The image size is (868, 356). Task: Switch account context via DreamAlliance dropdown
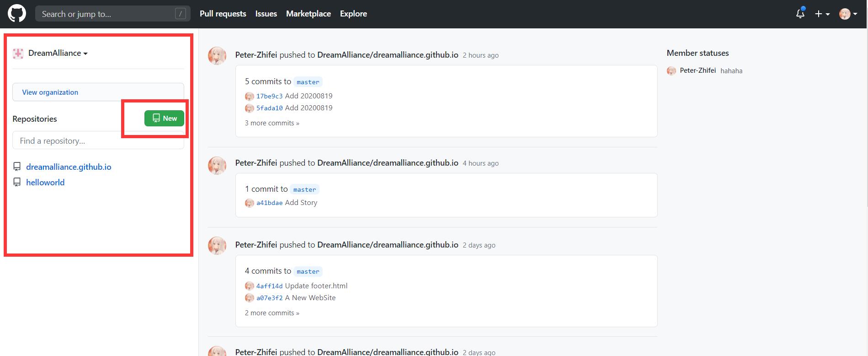tap(58, 53)
